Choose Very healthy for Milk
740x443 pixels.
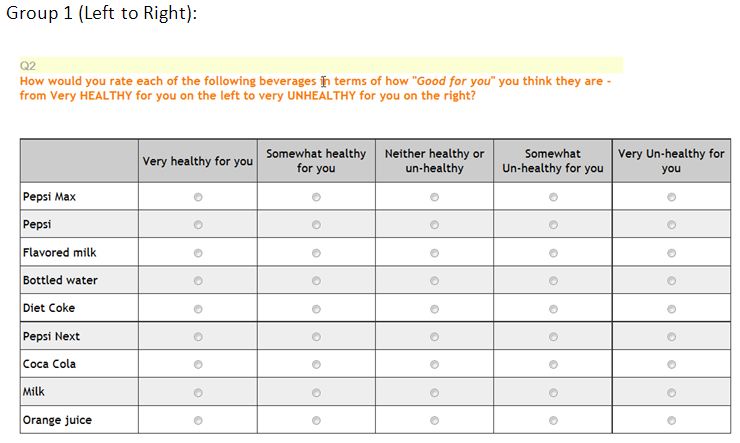click(198, 393)
